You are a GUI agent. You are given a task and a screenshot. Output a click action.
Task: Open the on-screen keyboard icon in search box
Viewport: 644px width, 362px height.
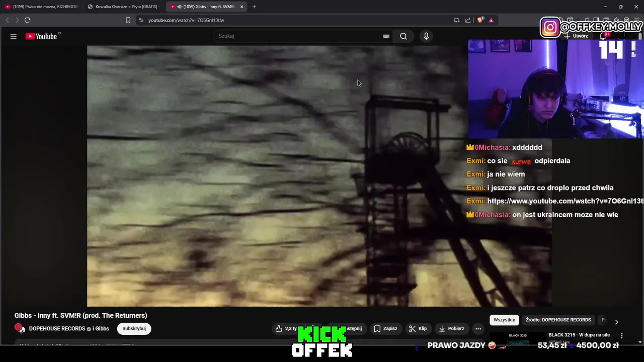(x=386, y=36)
